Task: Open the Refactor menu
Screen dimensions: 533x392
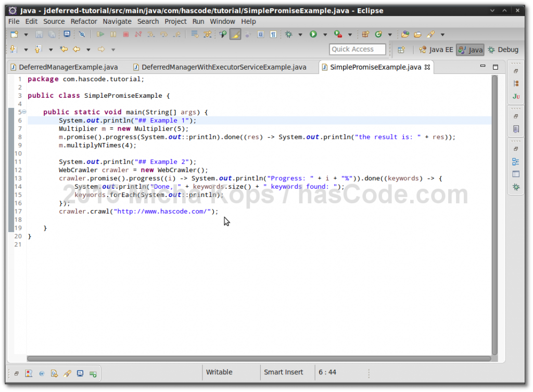Action: click(x=83, y=21)
